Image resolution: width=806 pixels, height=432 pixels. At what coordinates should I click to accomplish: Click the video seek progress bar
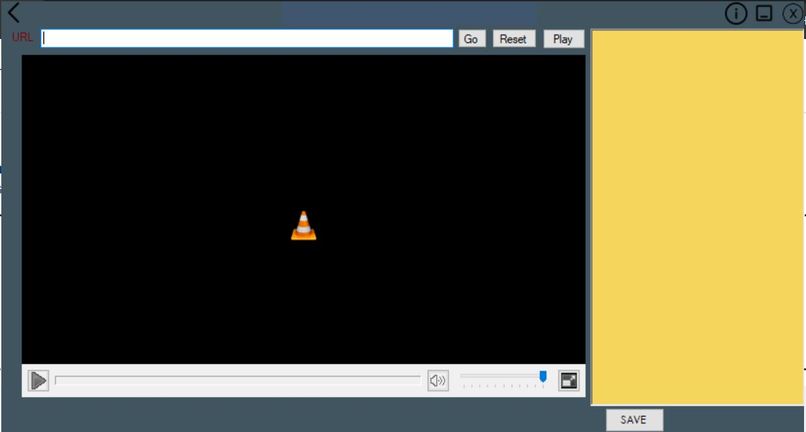[237, 380]
